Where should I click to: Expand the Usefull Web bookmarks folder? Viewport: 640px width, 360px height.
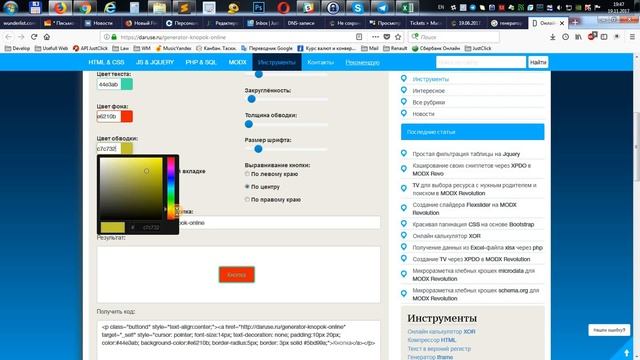click(51, 48)
